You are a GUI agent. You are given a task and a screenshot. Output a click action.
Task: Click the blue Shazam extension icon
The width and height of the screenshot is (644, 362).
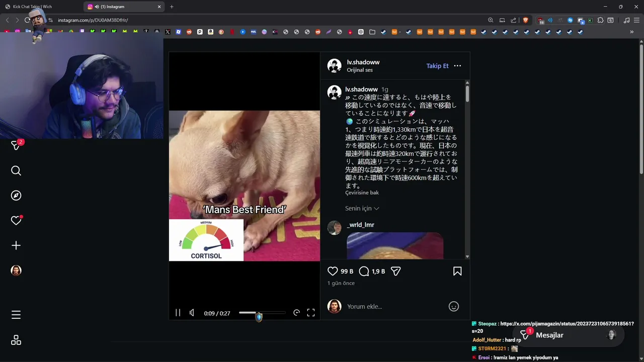(570, 20)
